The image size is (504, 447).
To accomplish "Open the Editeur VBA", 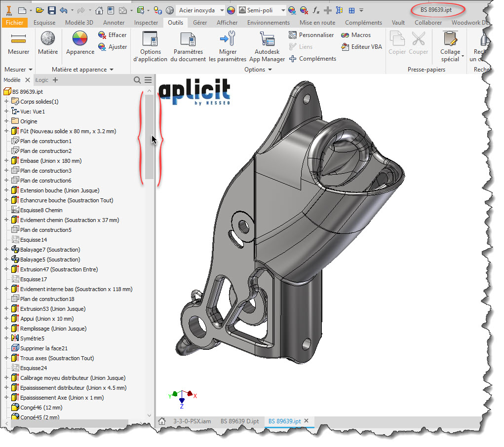I will pyautogui.click(x=362, y=47).
